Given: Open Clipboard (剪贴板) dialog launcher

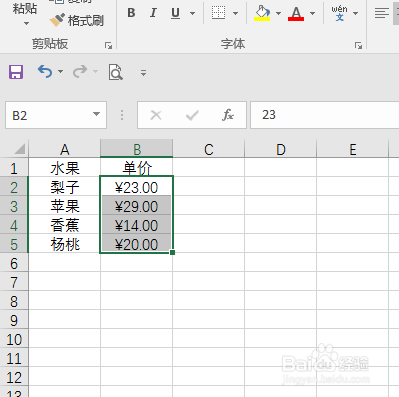Looking at the screenshot, I should (108, 45).
